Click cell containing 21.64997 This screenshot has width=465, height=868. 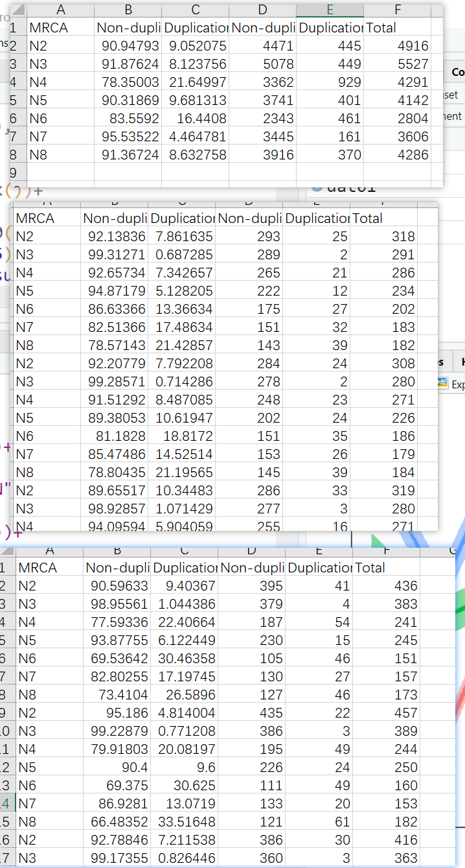pyautogui.click(x=196, y=82)
